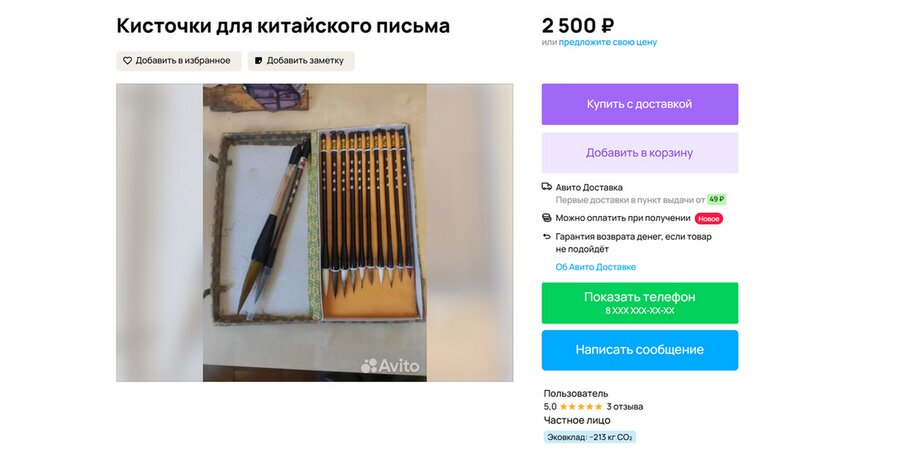The height and width of the screenshot is (460, 920).
Task: Open chat via Написать сообщение
Action: [640, 350]
